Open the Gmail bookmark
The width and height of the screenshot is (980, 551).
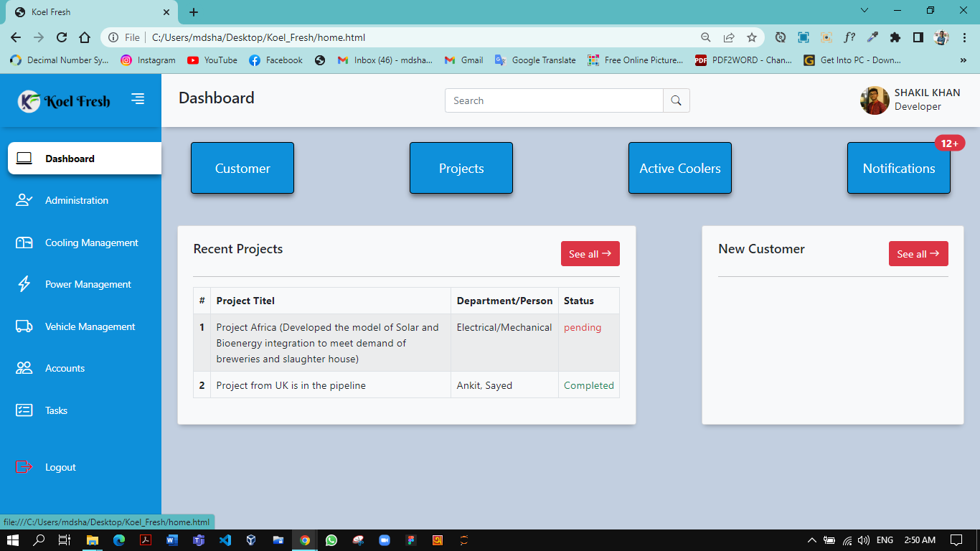(463, 60)
